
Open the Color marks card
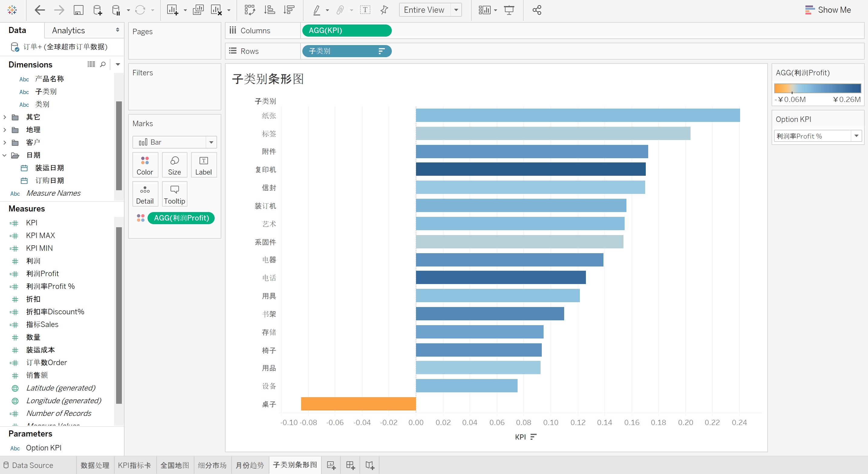point(145,165)
